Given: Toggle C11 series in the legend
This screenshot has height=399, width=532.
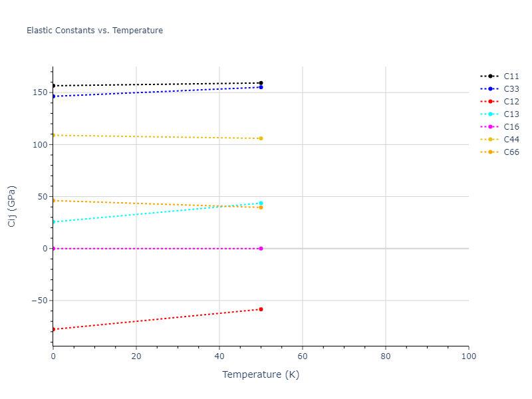Looking at the screenshot, I should tap(511, 76).
